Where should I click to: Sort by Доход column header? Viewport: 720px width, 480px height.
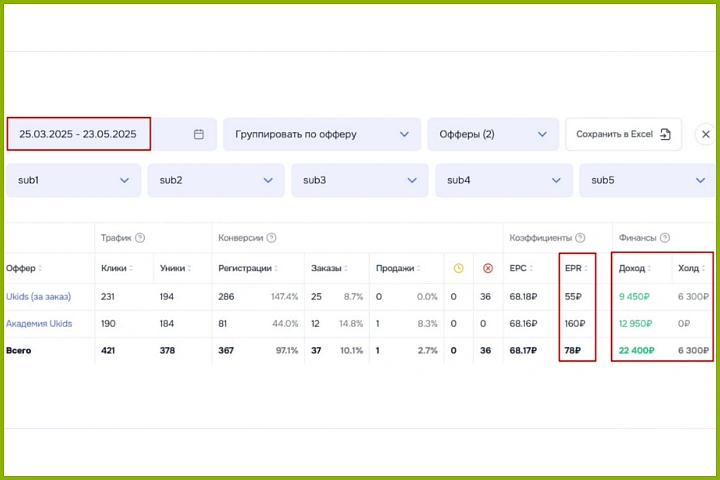pyautogui.click(x=636, y=268)
